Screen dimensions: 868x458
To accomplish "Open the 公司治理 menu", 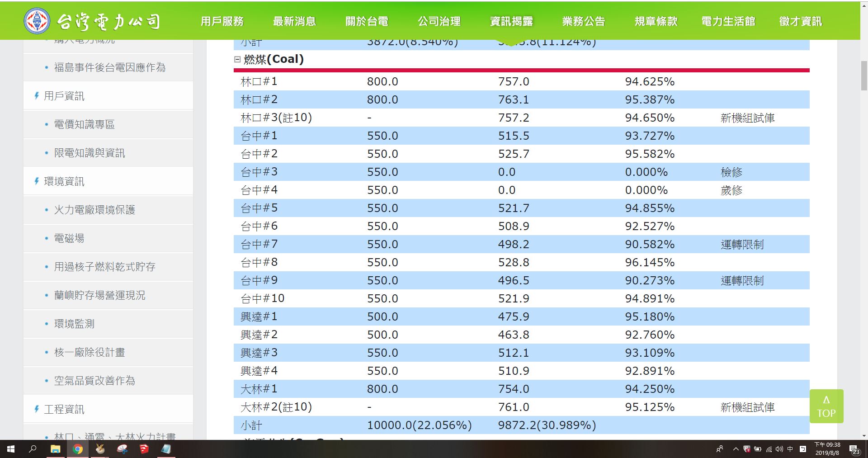I will [439, 21].
